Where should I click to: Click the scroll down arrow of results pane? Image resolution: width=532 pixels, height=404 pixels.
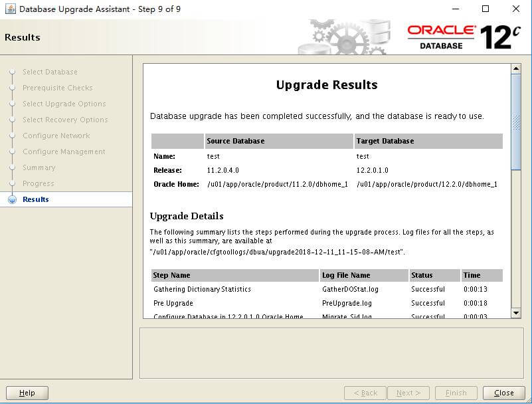point(515,313)
